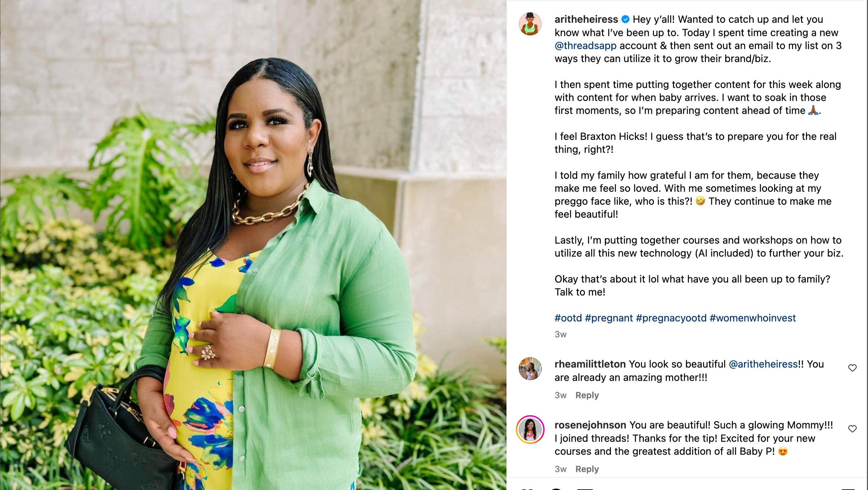View rosenejohnson's story avatar ring

point(530,429)
